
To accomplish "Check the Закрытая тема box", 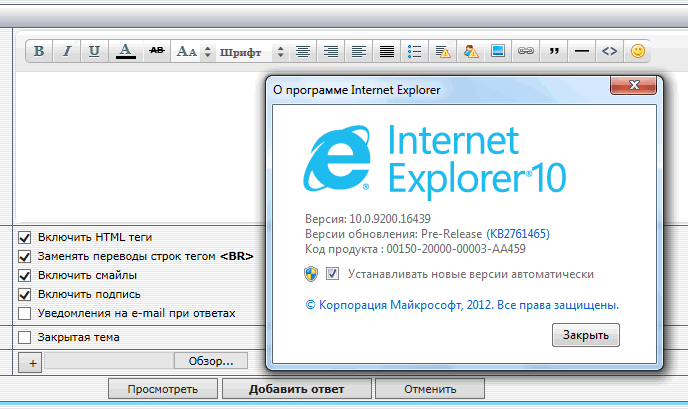I will click(x=25, y=337).
